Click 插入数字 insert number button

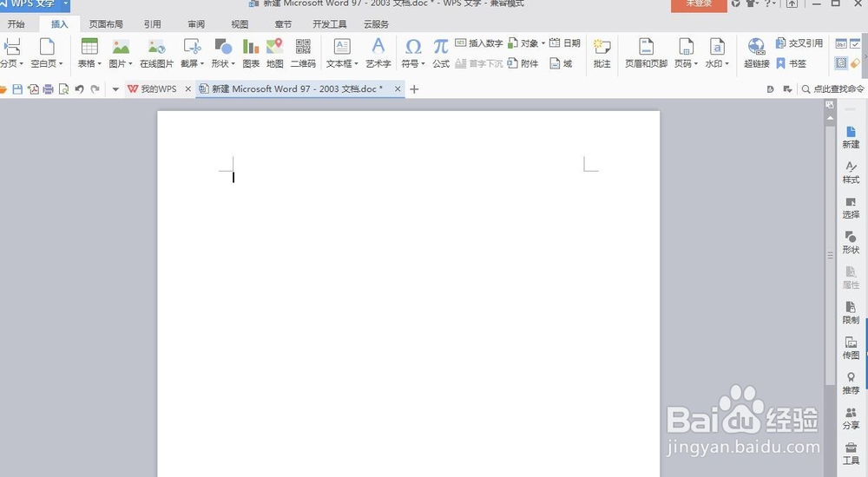[x=479, y=43]
